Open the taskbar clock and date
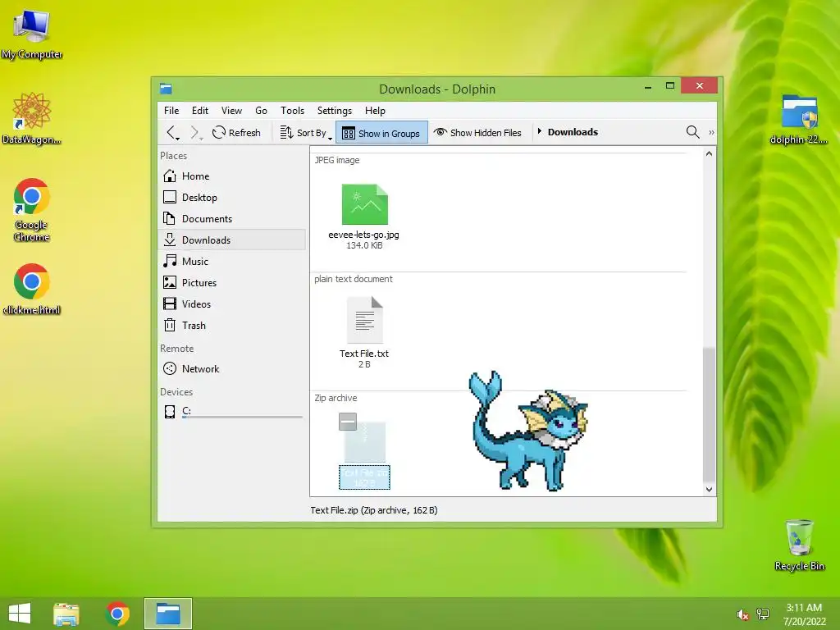 (x=804, y=614)
